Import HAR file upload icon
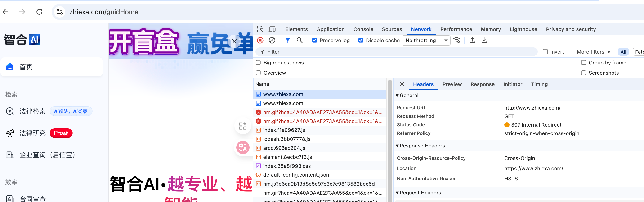 click(x=472, y=40)
